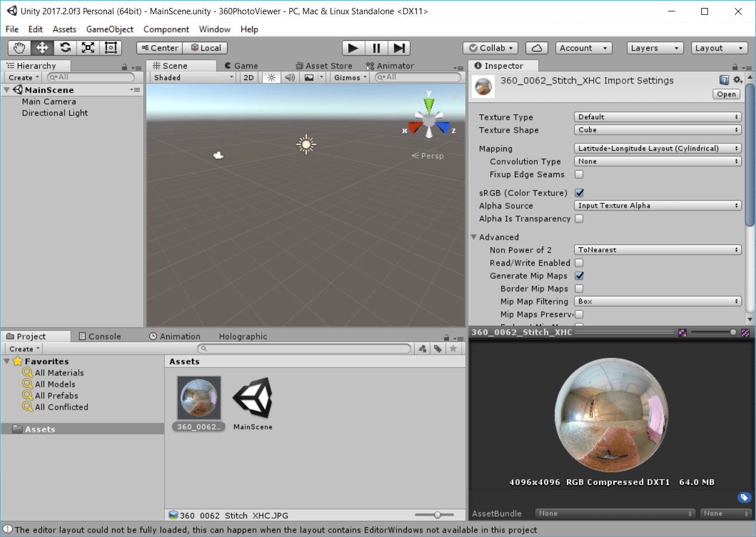Disable Generate Mip Maps checkbox

coord(579,276)
